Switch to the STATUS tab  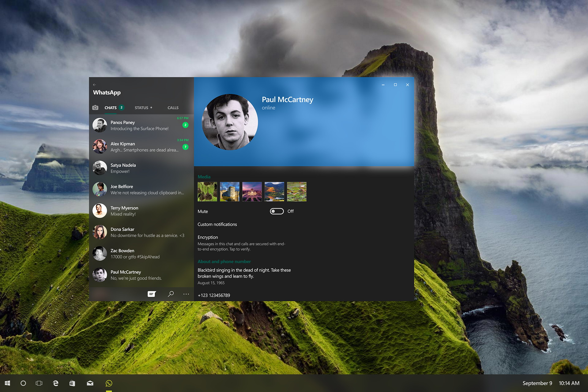pos(141,108)
